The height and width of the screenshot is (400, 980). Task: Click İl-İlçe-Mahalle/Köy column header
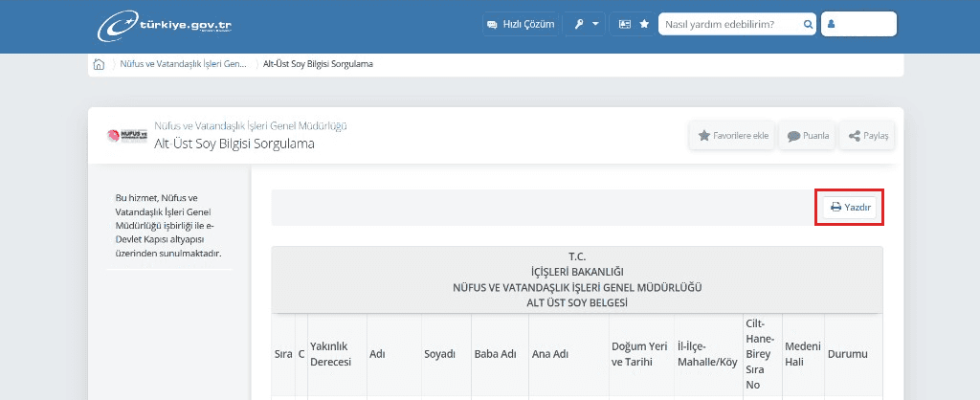coord(709,354)
